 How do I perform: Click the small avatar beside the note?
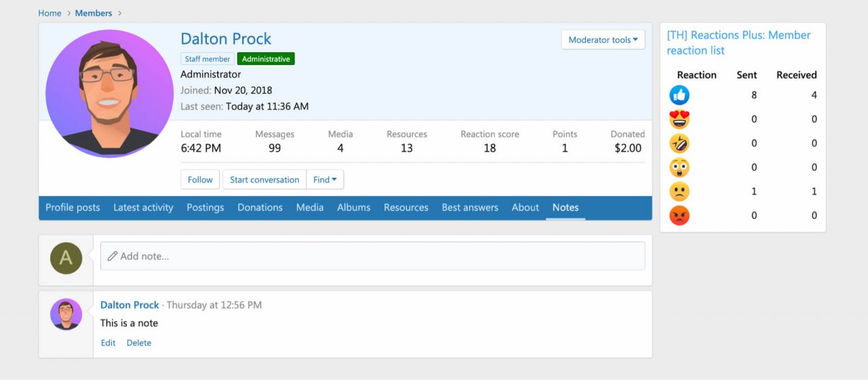66,314
